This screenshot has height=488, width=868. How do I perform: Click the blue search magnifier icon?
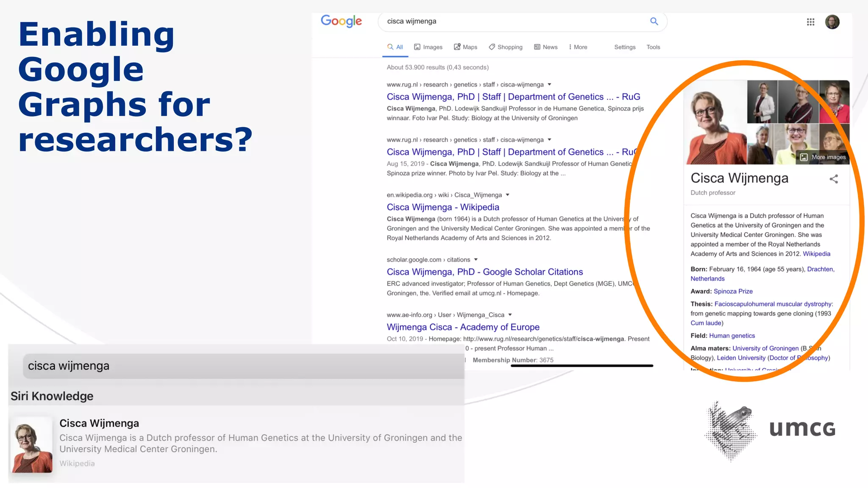pos(654,21)
